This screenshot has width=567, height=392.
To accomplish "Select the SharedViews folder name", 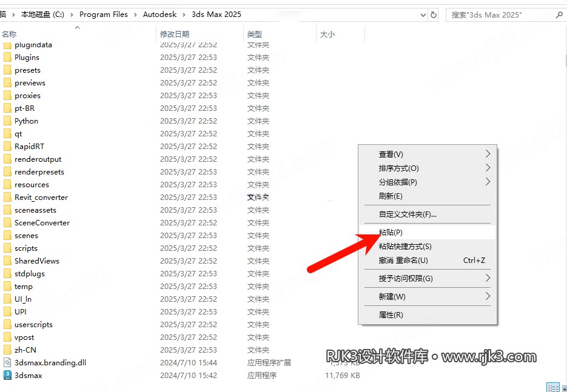I will [37, 261].
